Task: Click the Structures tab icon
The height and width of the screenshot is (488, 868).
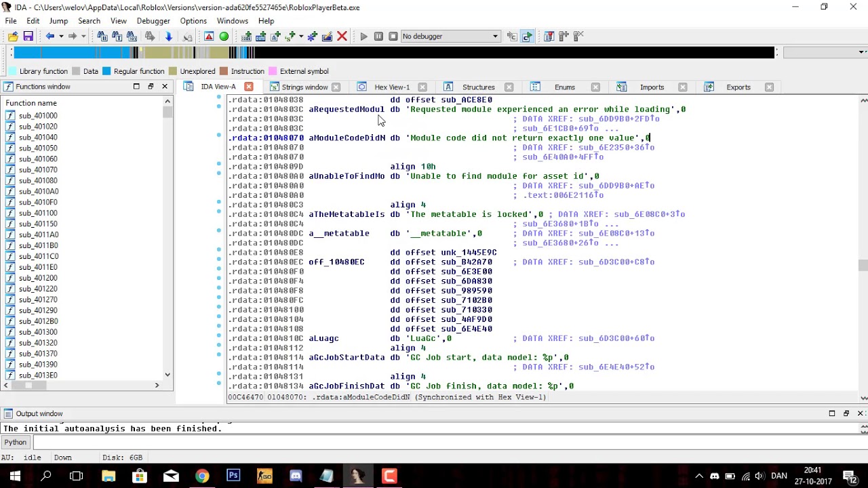Action: 448,87
